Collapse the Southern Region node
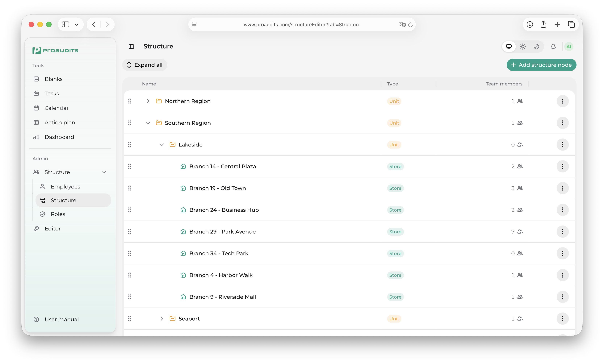This screenshot has height=364, width=604. pyautogui.click(x=148, y=123)
